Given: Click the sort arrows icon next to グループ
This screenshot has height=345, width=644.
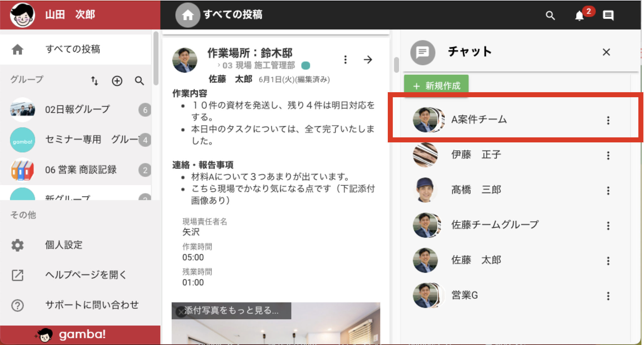Looking at the screenshot, I should 95,81.
